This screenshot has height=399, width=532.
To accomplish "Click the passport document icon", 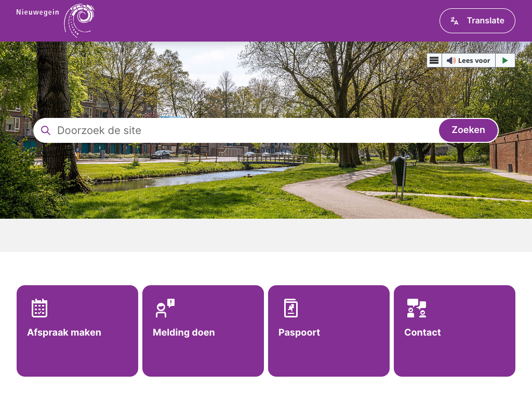I will 291,308.
